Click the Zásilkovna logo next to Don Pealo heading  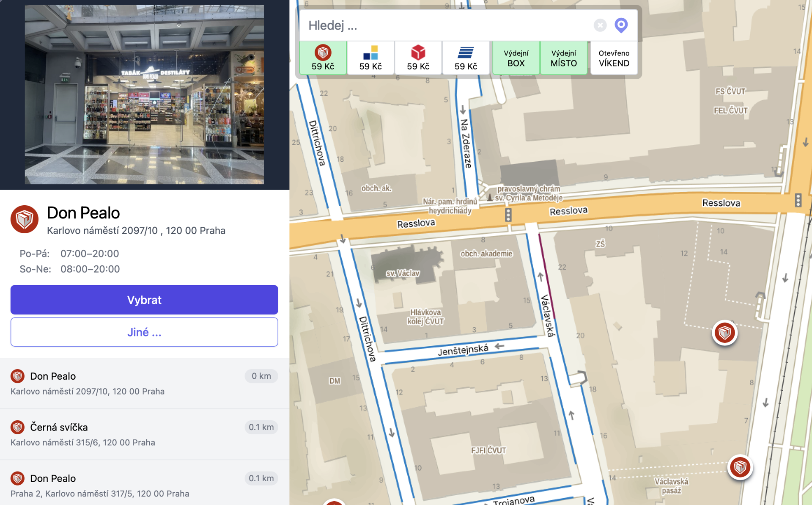(x=25, y=219)
